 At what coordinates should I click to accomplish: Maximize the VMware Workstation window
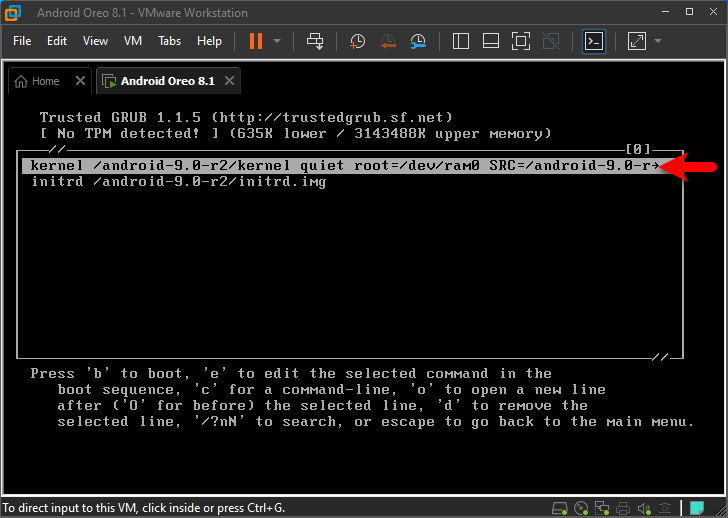point(689,12)
